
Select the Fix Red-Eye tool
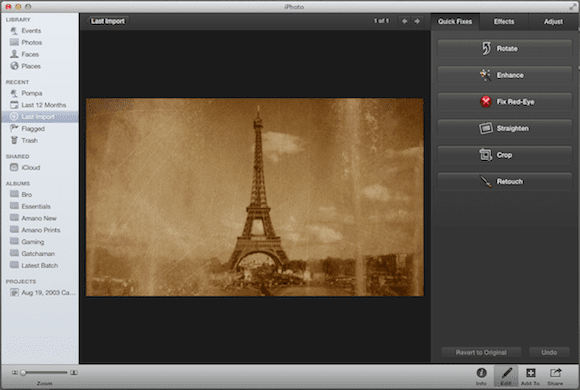click(x=504, y=102)
